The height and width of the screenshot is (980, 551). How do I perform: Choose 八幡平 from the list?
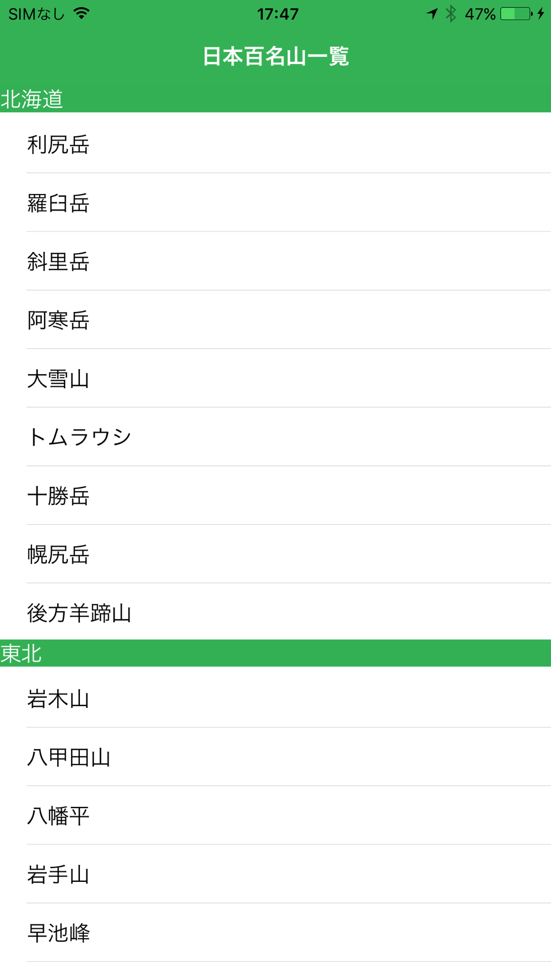click(275, 816)
